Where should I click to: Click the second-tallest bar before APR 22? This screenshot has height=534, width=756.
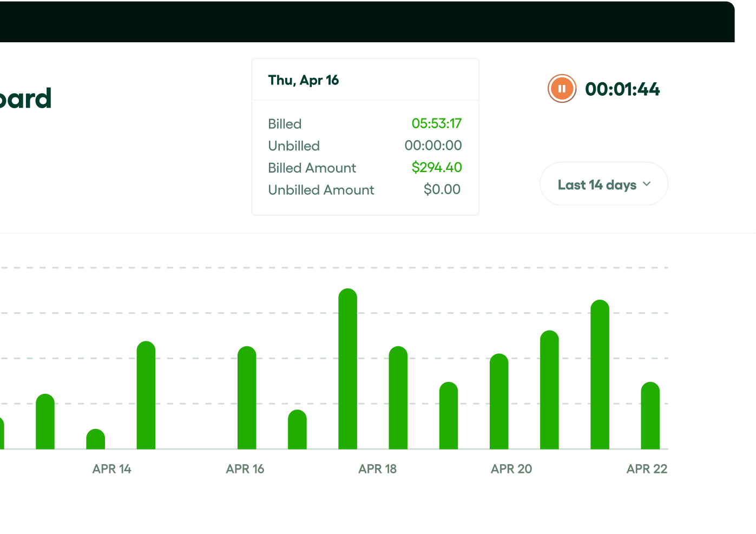coord(600,374)
